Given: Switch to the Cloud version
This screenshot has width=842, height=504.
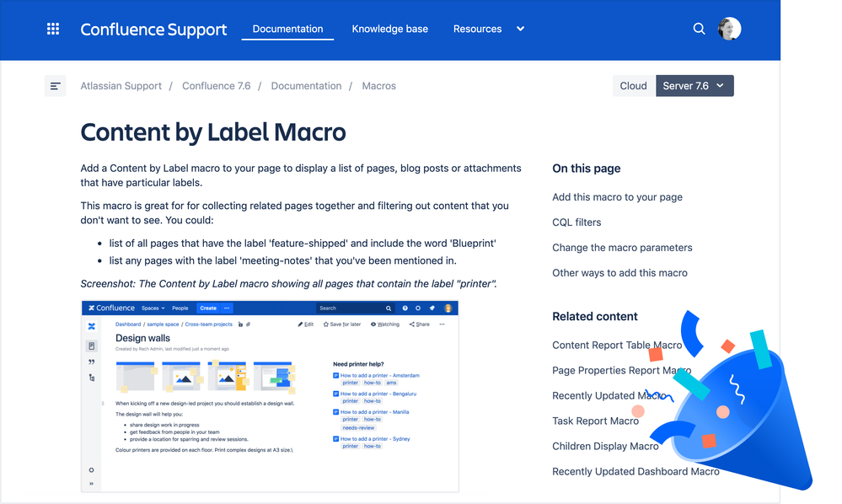Looking at the screenshot, I should (x=634, y=86).
